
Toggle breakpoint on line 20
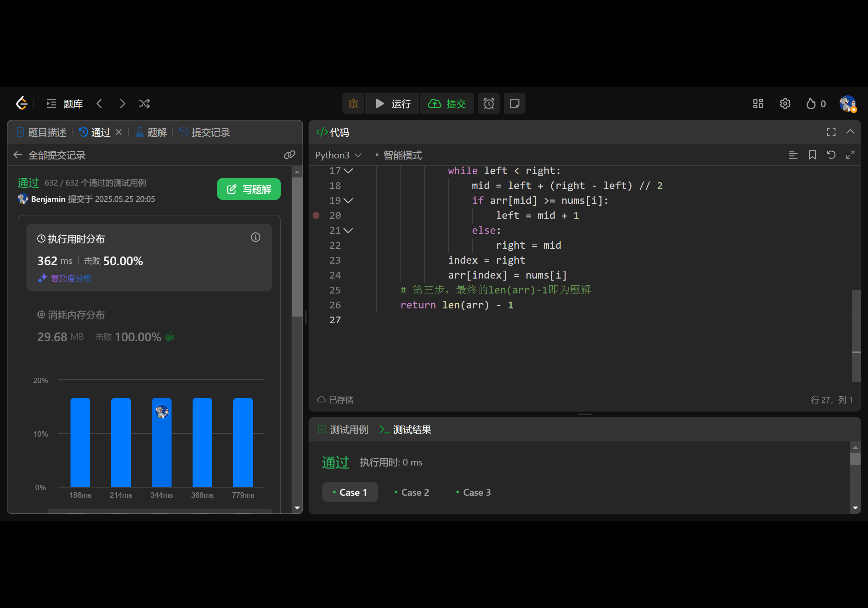(316, 215)
